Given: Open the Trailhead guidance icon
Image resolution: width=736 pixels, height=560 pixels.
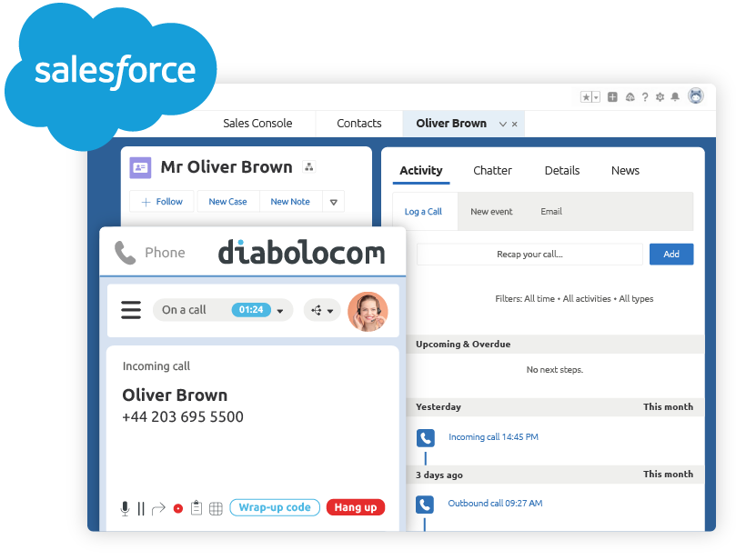Looking at the screenshot, I should tap(630, 97).
